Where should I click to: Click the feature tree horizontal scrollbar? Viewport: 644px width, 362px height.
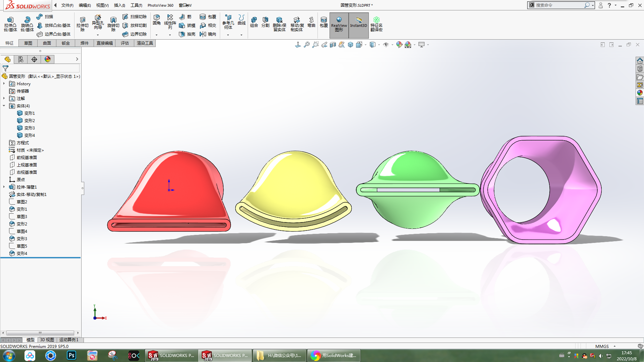[x=40, y=333]
